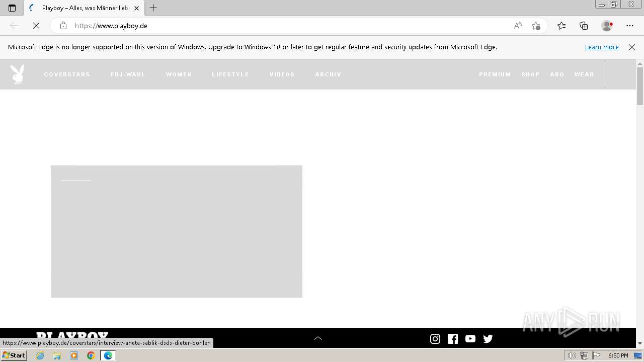Open the Collections icon
This screenshot has width=644, height=362.
(584, 26)
